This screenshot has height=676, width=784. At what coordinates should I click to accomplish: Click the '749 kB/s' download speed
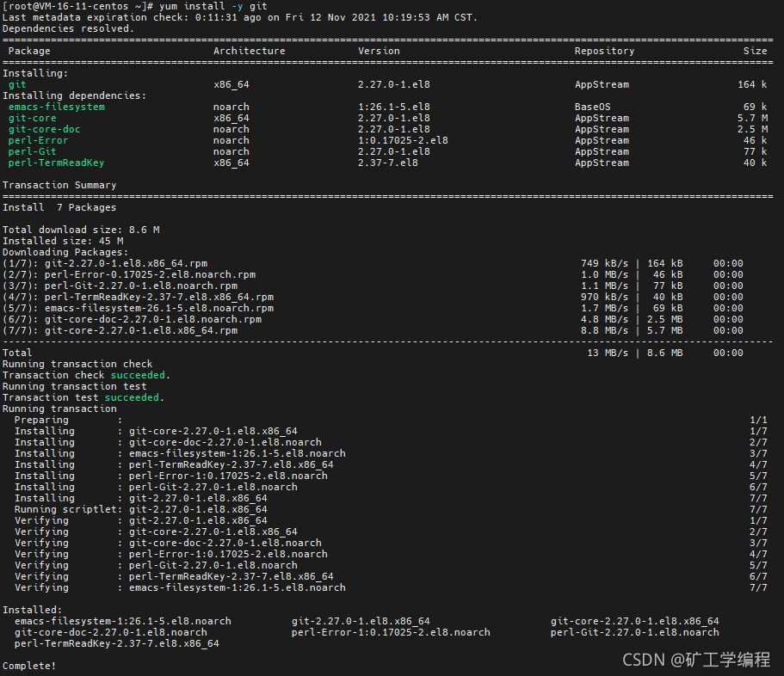[x=604, y=263]
